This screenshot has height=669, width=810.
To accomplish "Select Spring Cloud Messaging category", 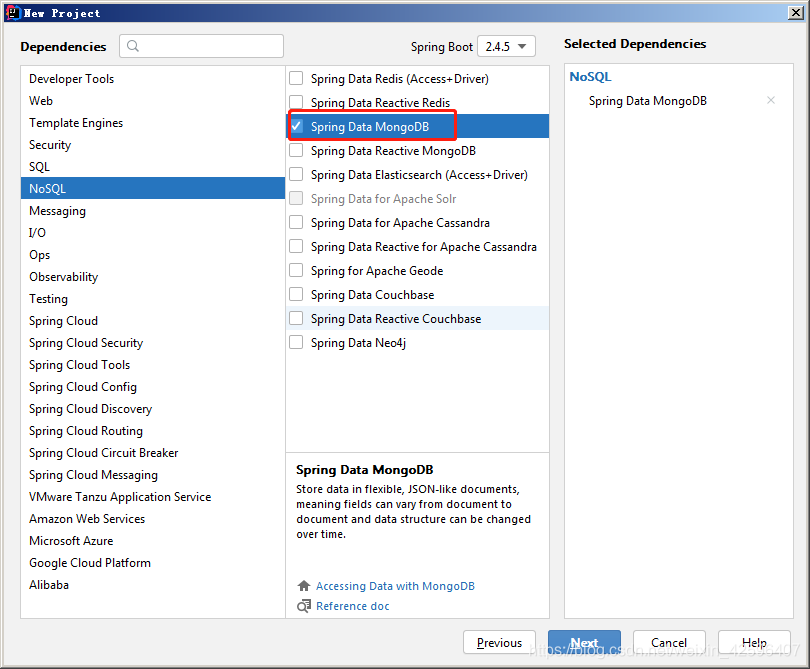I will click(153, 475).
